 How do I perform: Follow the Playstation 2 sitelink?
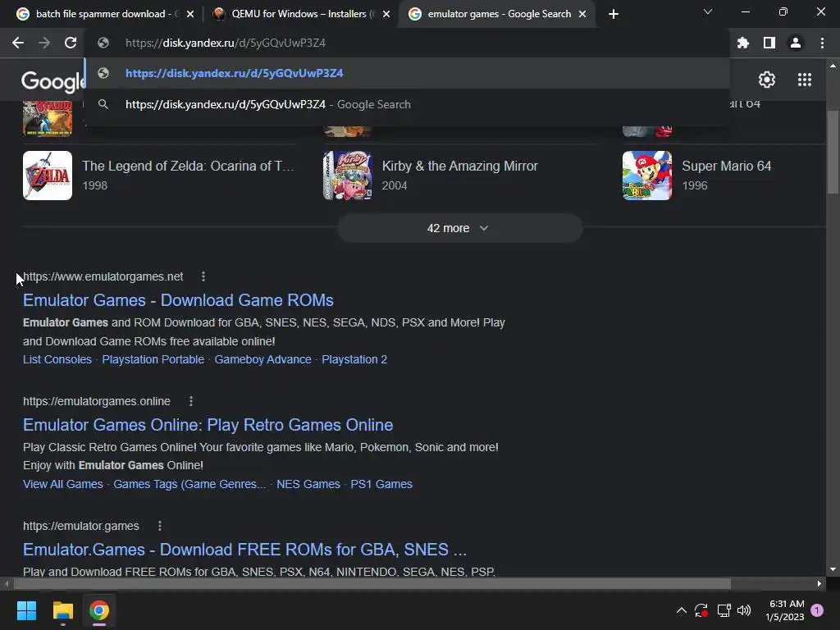click(354, 359)
